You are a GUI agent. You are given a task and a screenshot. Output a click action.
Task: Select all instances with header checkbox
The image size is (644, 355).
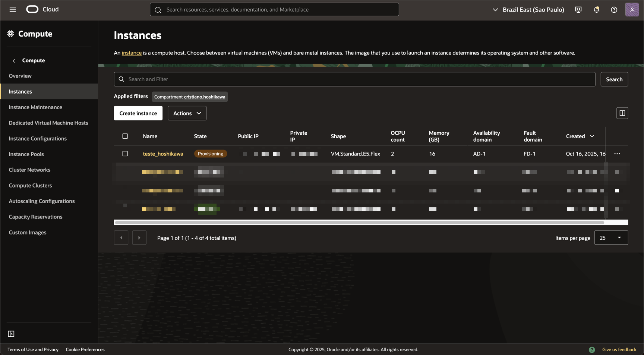pos(125,136)
